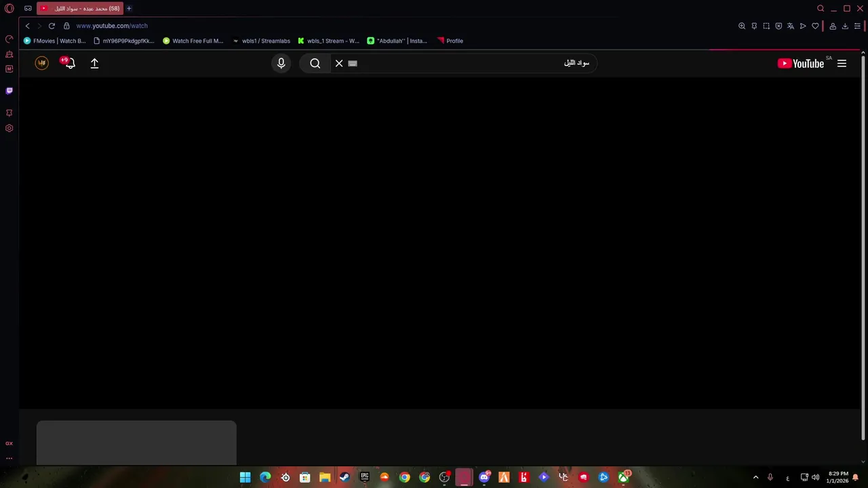
Task: Click the YouTube upload icon
Action: click(94, 63)
